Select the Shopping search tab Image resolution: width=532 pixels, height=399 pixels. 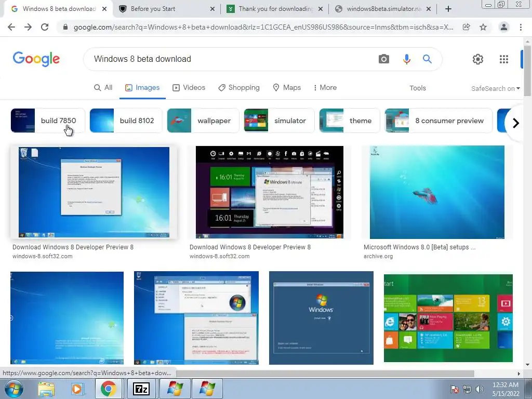tap(239, 87)
